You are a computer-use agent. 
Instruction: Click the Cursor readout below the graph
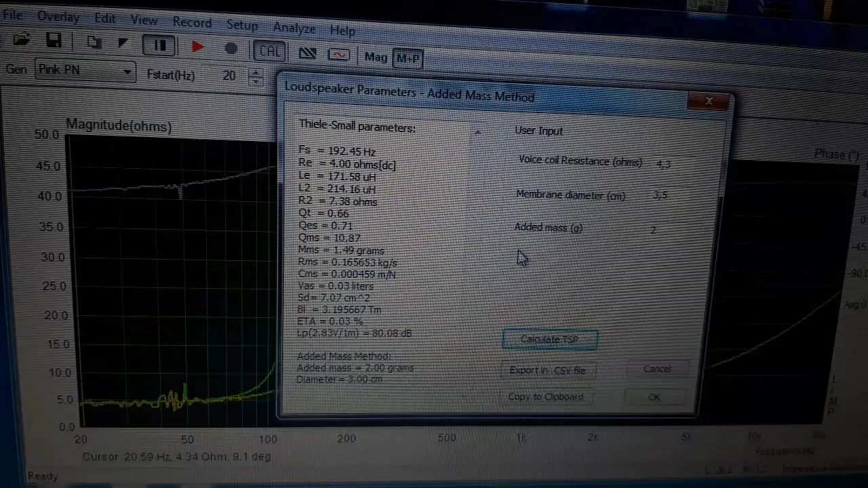(176, 457)
